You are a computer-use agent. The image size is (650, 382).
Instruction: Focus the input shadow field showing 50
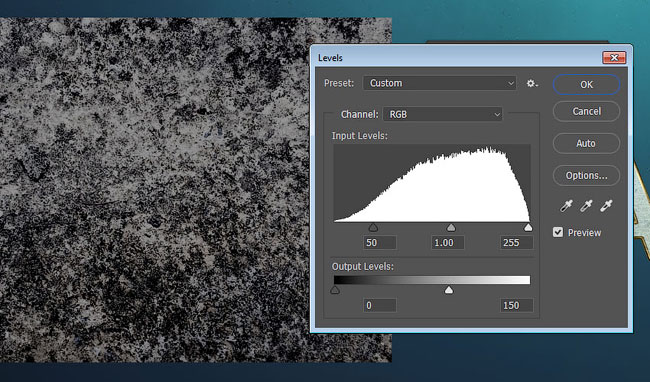(380, 243)
